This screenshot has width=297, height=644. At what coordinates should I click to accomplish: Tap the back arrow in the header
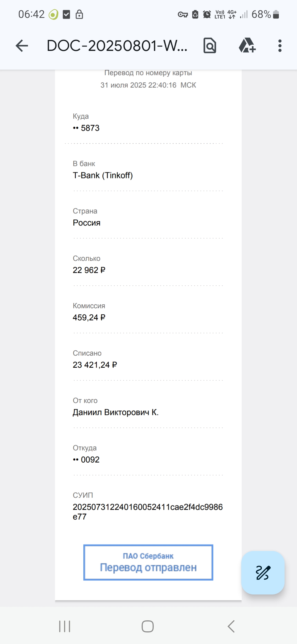22,46
